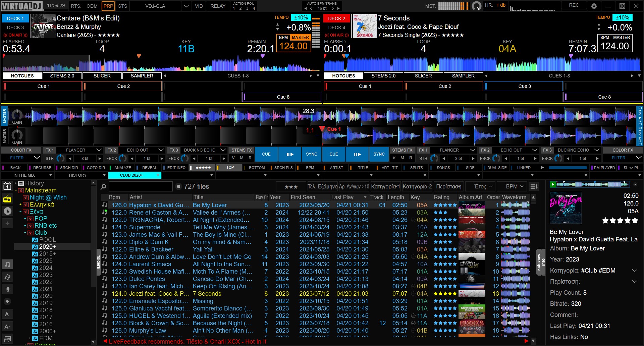Open the ECHO OUT effect dropdown on deck 1
The image size is (644, 346).
click(x=161, y=150)
